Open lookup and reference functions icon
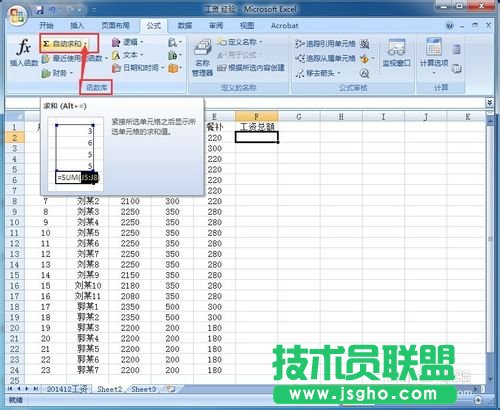The width and height of the screenshot is (500, 410). 174,42
